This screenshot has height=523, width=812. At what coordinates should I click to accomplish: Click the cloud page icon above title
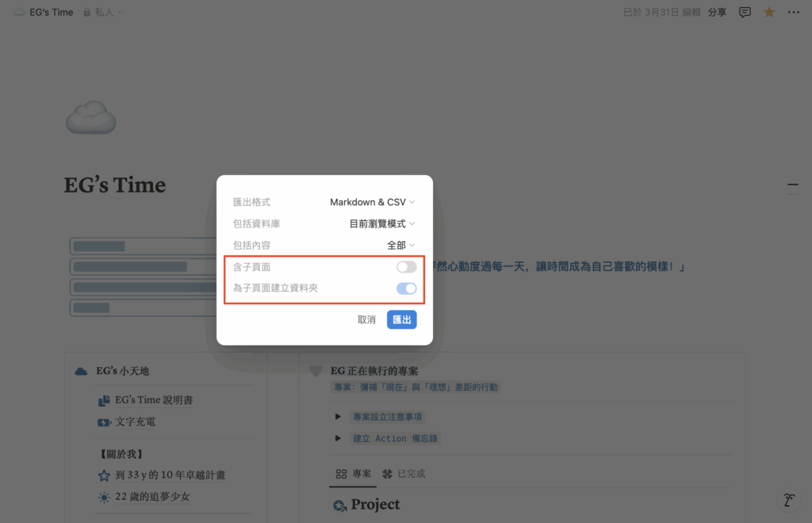click(x=90, y=118)
